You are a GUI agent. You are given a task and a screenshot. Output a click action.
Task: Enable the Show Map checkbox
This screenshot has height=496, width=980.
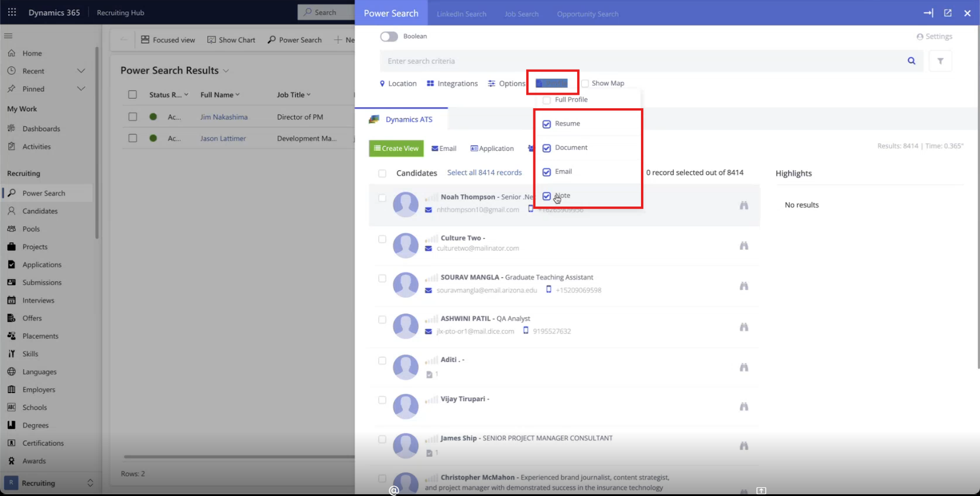pos(585,84)
